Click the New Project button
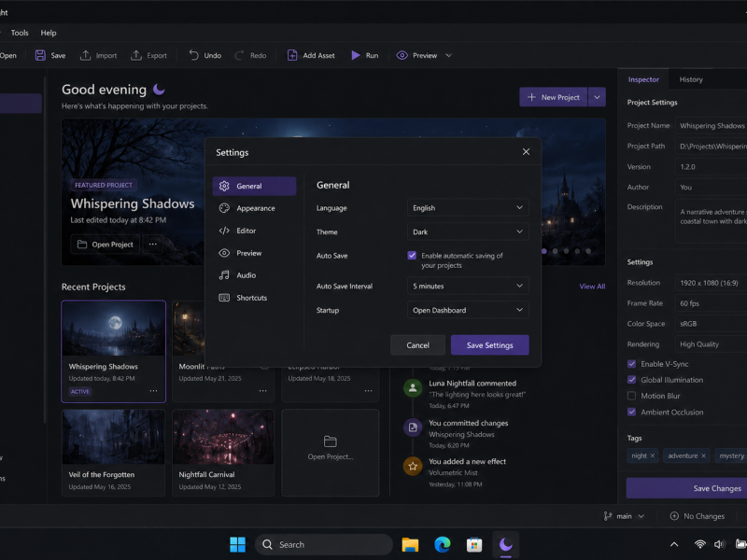The width and height of the screenshot is (747, 560). [x=554, y=97]
